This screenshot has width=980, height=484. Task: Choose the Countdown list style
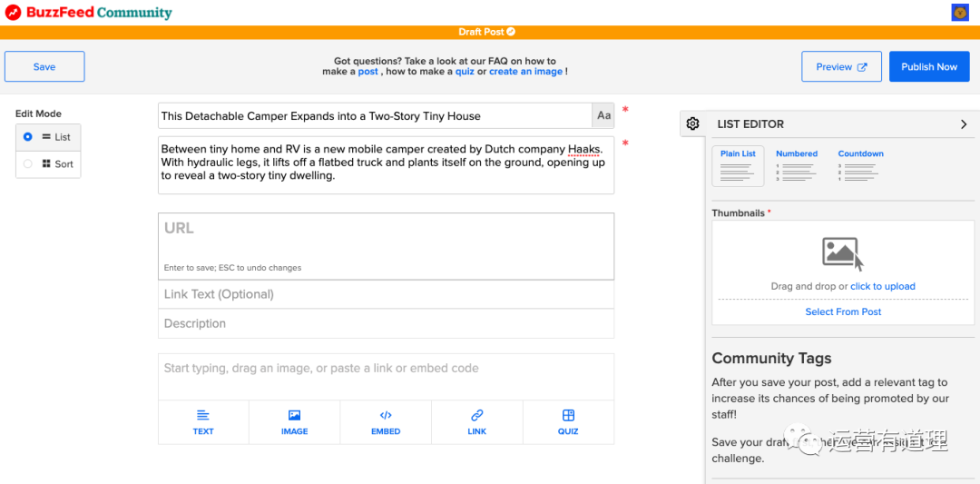click(x=860, y=165)
